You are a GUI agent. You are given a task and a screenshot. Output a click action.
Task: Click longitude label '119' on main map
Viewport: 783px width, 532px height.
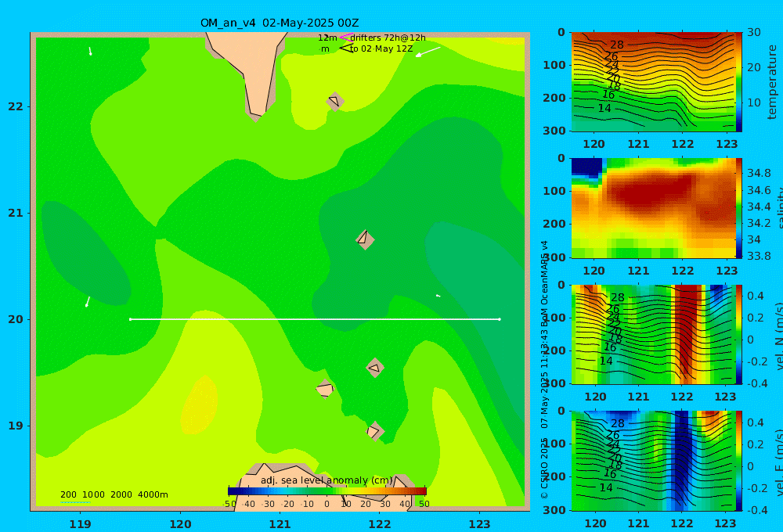click(x=80, y=524)
